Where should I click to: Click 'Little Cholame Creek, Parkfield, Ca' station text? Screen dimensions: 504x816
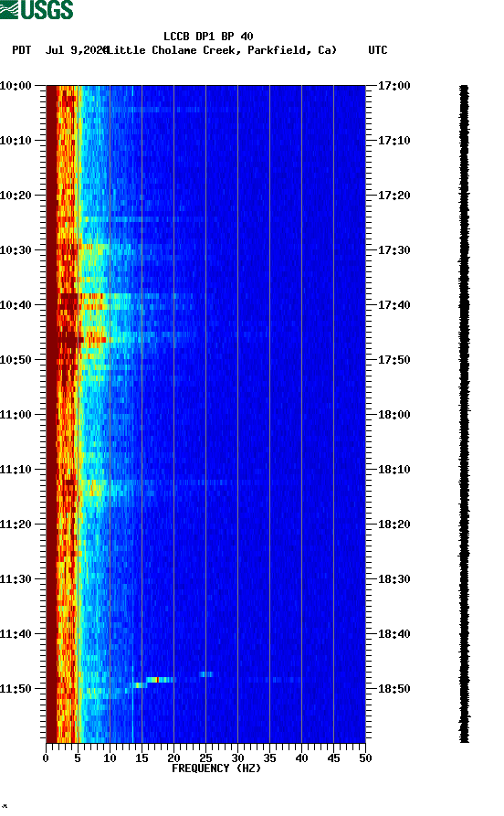coord(221,50)
